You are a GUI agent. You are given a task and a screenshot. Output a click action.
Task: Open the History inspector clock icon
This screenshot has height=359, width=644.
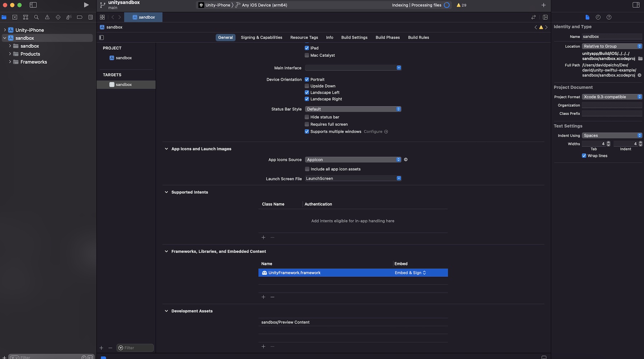click(x=598, y=17)
